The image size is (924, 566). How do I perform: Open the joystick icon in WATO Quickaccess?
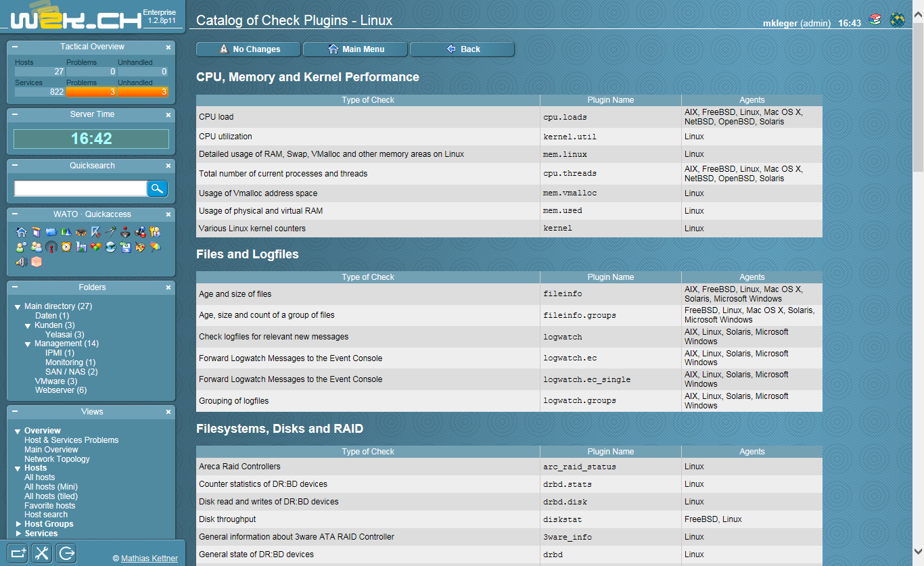[125, 232]
